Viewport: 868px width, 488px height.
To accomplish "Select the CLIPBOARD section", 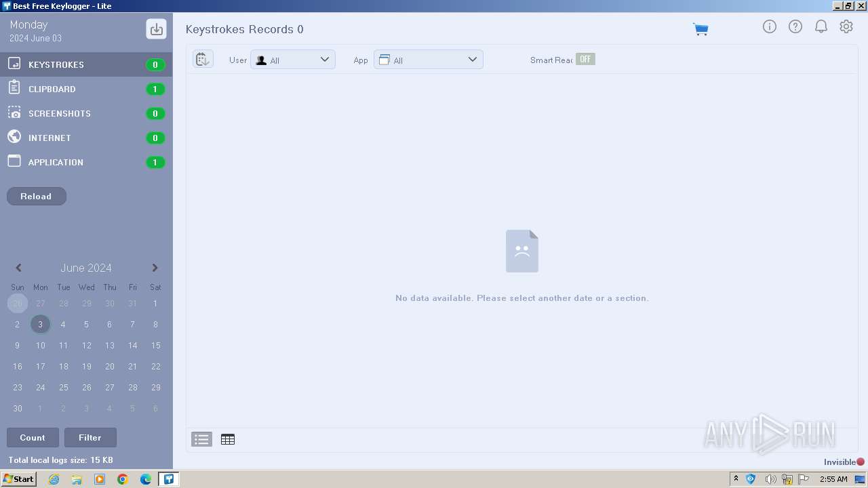I will (x=86, y=89).
